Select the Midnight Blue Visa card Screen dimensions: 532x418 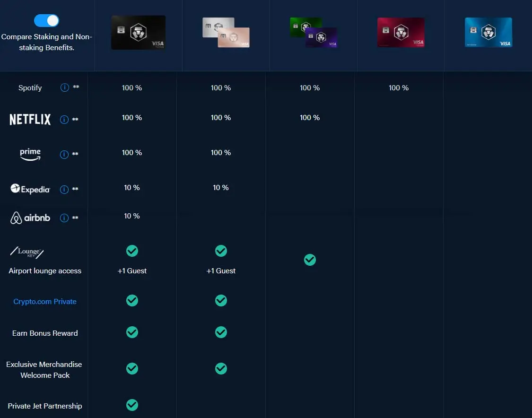coord(488,32)
